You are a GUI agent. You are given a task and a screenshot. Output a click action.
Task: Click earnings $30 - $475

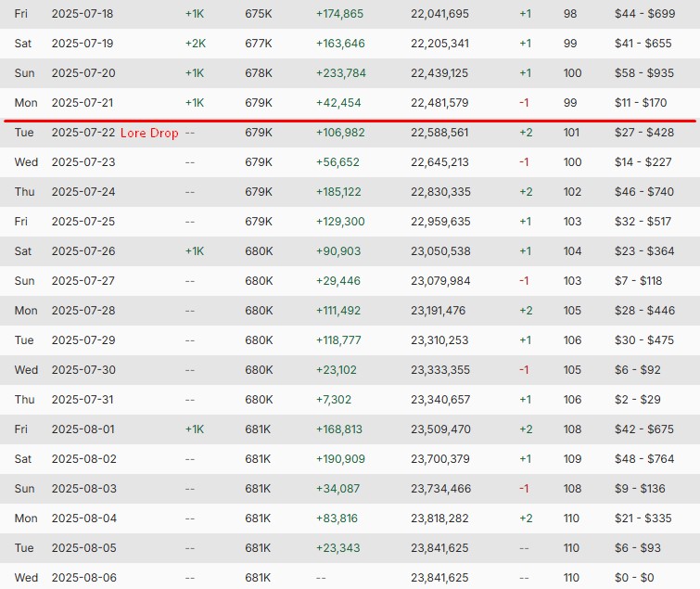click(644, 340)
